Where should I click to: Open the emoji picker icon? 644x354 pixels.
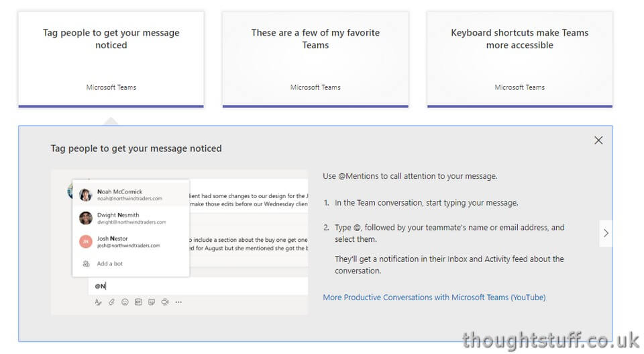pyautogui.click(x=125, y=302)
